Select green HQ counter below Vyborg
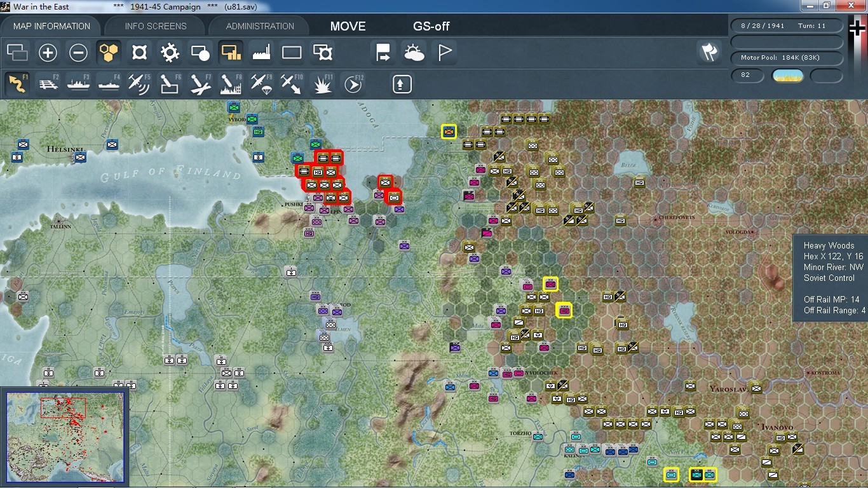Screen dimensions: 868x488 (258, 132)
